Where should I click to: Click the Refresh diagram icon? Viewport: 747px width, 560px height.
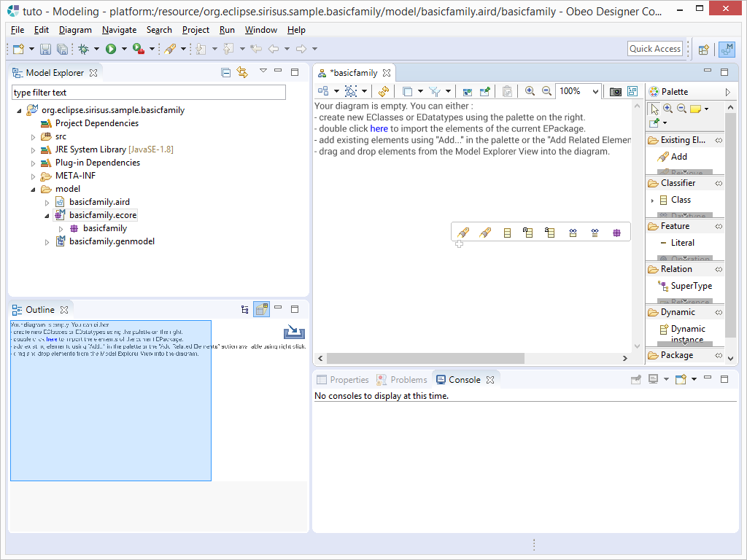click(384, 91)
